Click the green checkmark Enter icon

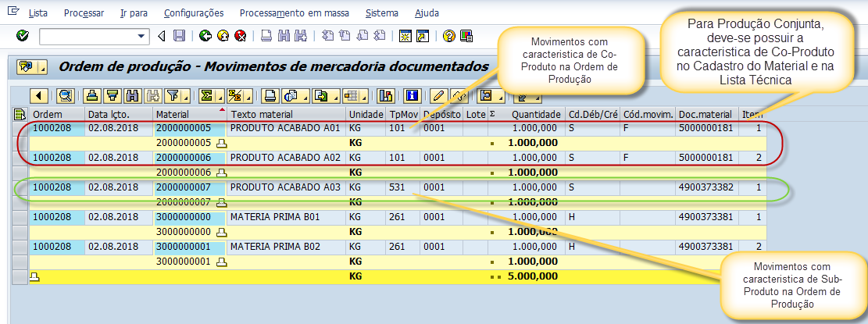tap(22, 36)
